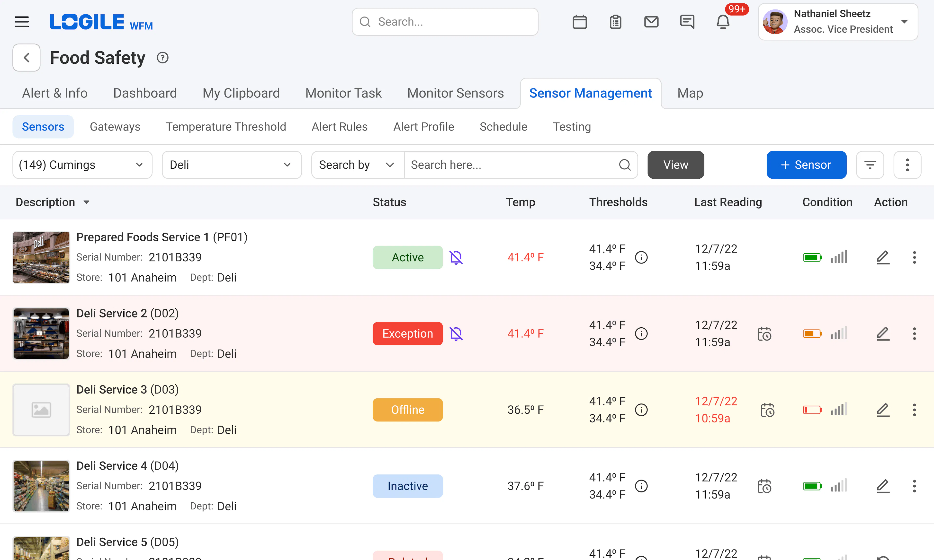Image resolution: width=934 pixels, height=560 pixels.
Task: Open the clipboard icon near search bar
Action: click(615, 21)
